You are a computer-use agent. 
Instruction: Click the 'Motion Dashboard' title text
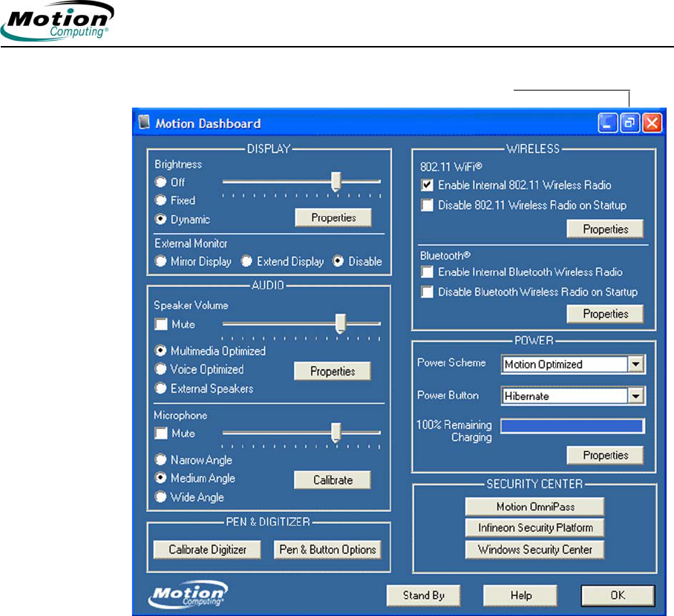point(208,123)
